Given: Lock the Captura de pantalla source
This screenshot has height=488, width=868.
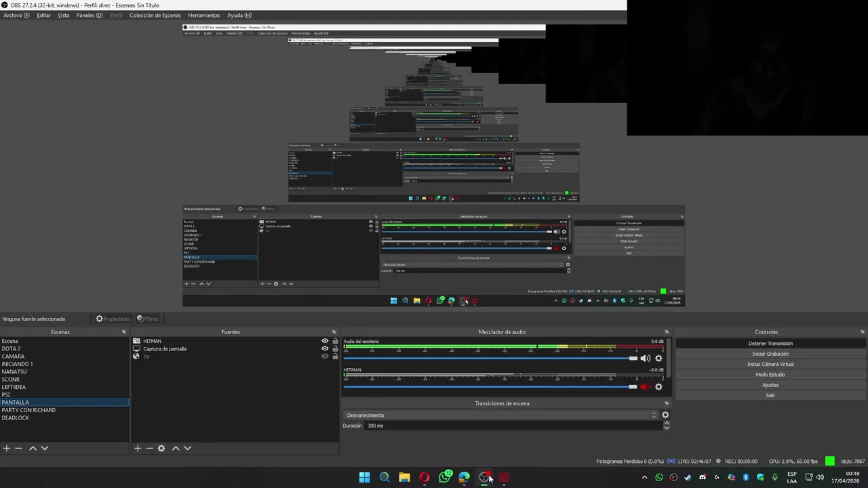Looking at the screenshot, I should (334, 348).
